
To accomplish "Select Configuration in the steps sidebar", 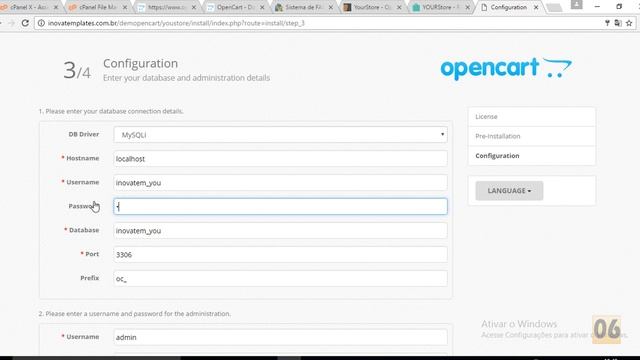I will tap(531, 156).
